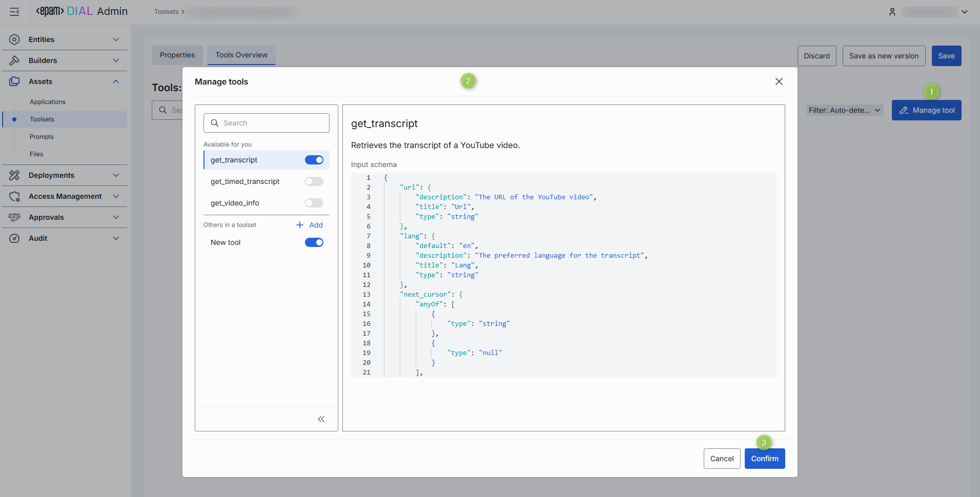Click the Deployments sidebar icon
Screen dimensions: 980x497
14,175
